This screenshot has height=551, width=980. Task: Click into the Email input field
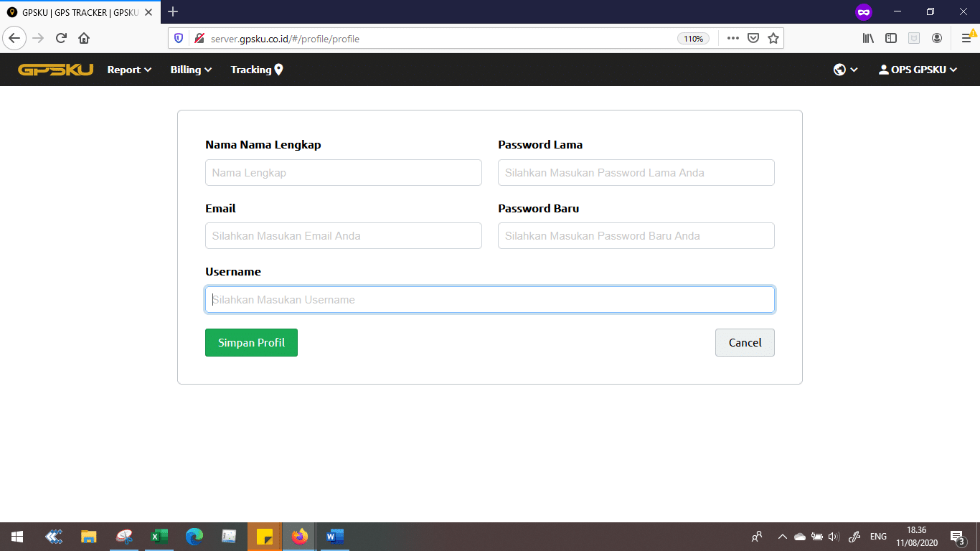[x=344, y=236]
